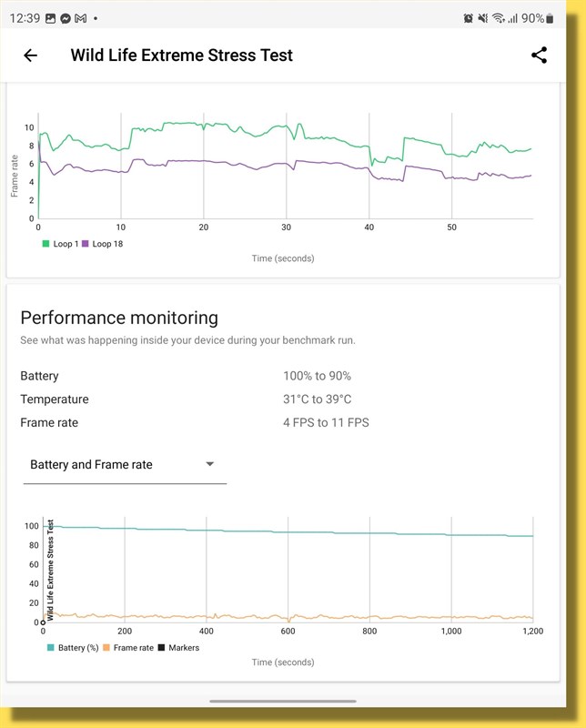
Task: Tap the back arrow icon
Action: [x=30, y=56]
